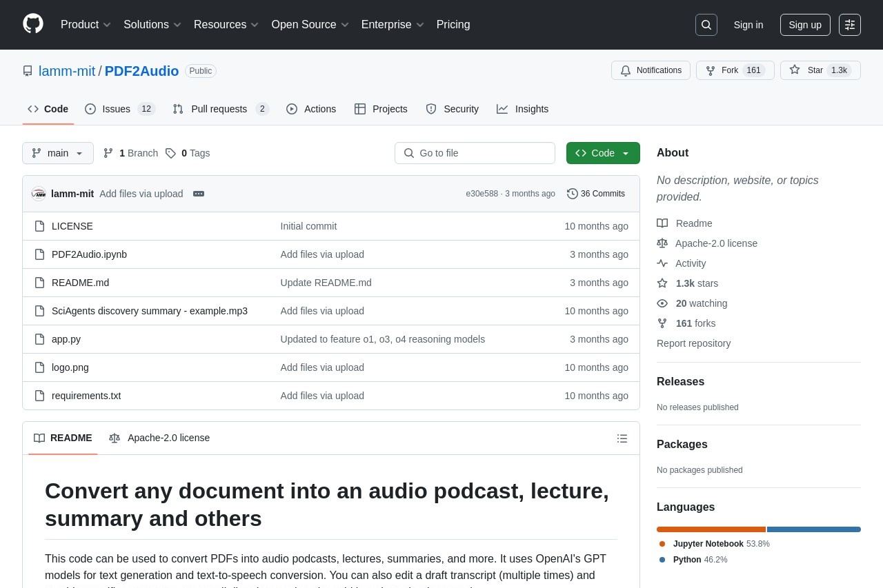Screen dimensions: 883x588
Task: Go to the GitHub homepage via the logo
Action: click(x=33, y=24)
